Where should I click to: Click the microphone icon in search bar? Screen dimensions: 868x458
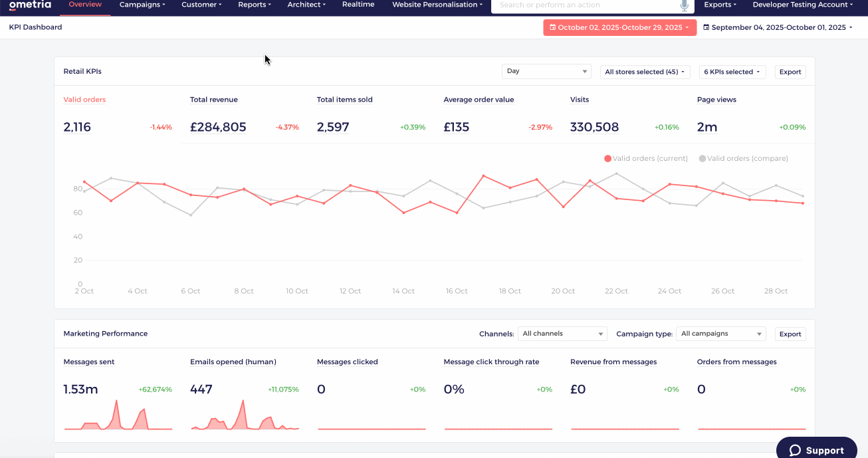point(684,5)
